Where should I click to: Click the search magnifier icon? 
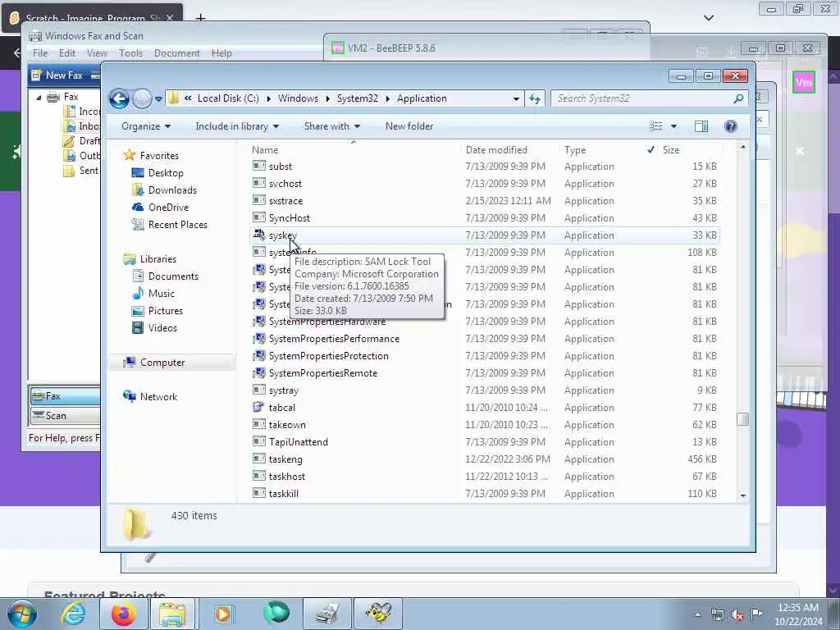[738, 98]
